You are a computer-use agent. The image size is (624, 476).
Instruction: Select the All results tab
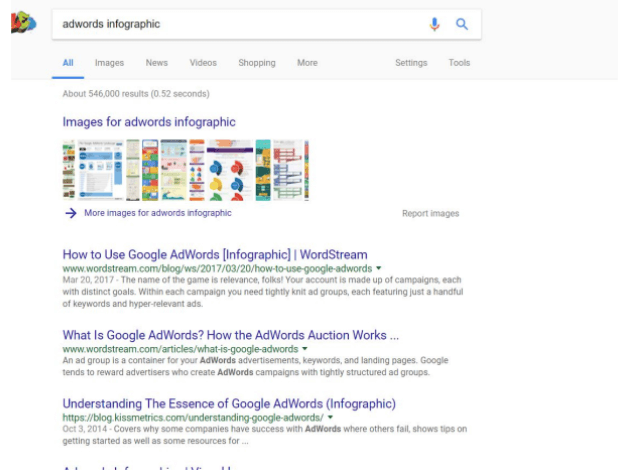click(x=68, y=63)
